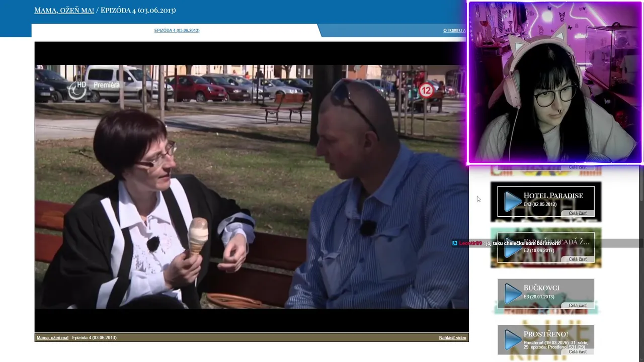Play the Bučkovci episode icon

(513, 294)
